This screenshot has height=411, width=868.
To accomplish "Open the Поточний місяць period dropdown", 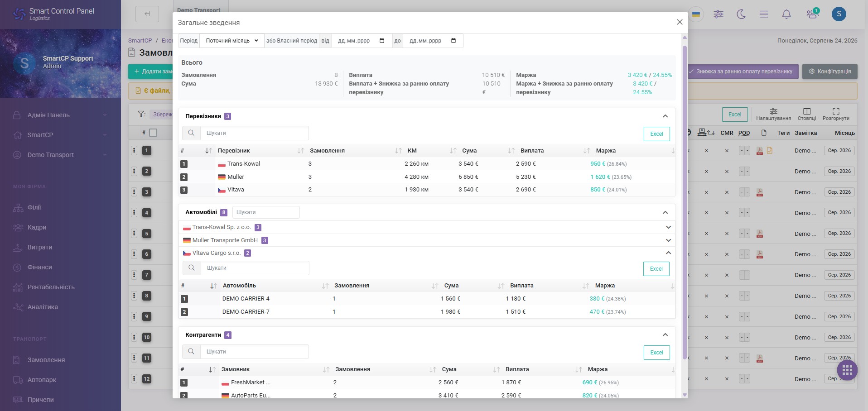I will tap(231, 41).
